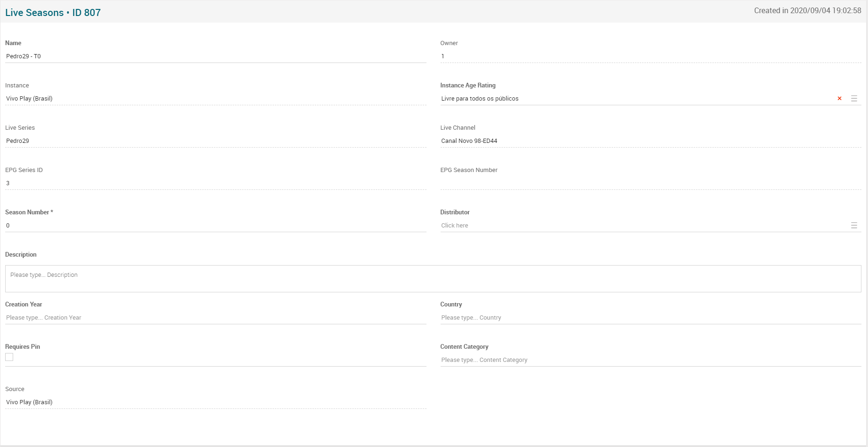
Task: Open Instance Age Rating list menu icon
Action: (854, 99)
